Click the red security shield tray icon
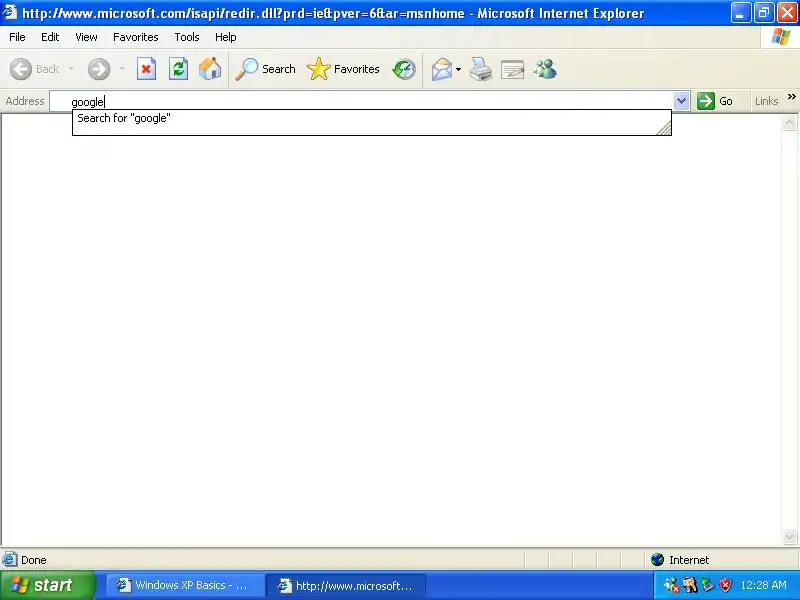This screenshot has height=600, width=800. (725, 585)
